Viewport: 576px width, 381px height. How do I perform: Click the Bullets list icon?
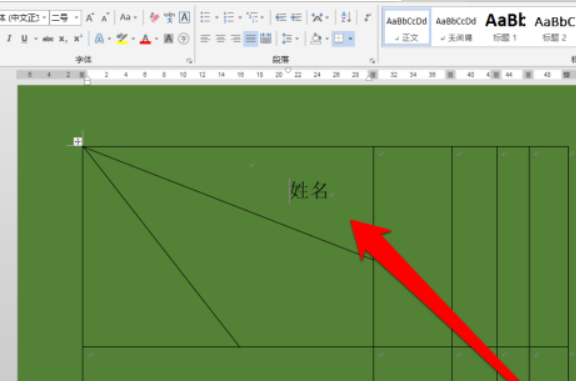pos(205,17)
